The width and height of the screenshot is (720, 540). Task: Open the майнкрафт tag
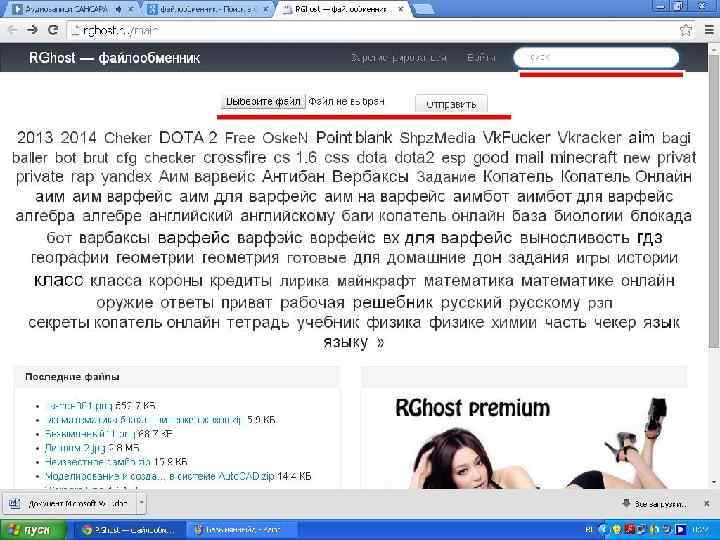point(377,280)
